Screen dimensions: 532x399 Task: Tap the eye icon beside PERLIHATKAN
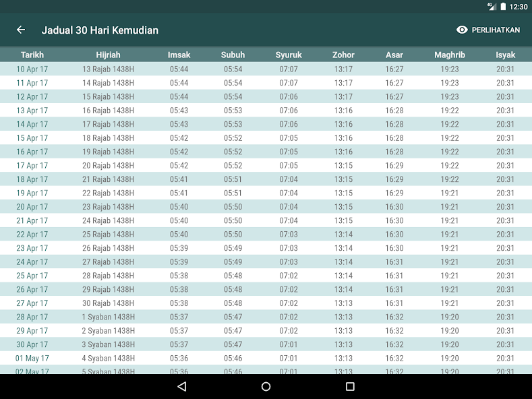[x=462, y=30]
